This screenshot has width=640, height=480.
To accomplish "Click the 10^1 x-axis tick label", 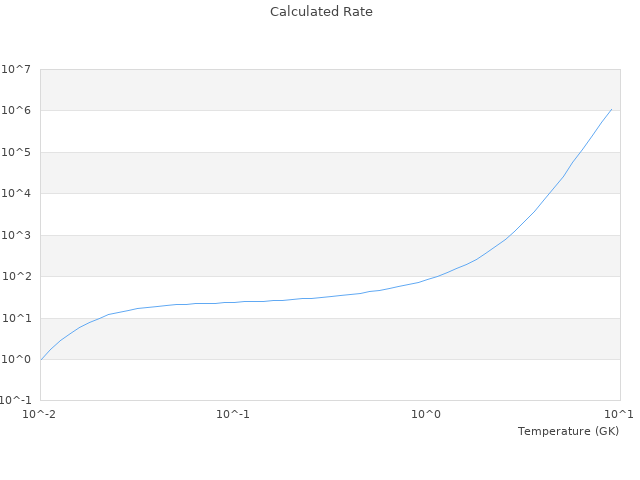I will 619,414.
